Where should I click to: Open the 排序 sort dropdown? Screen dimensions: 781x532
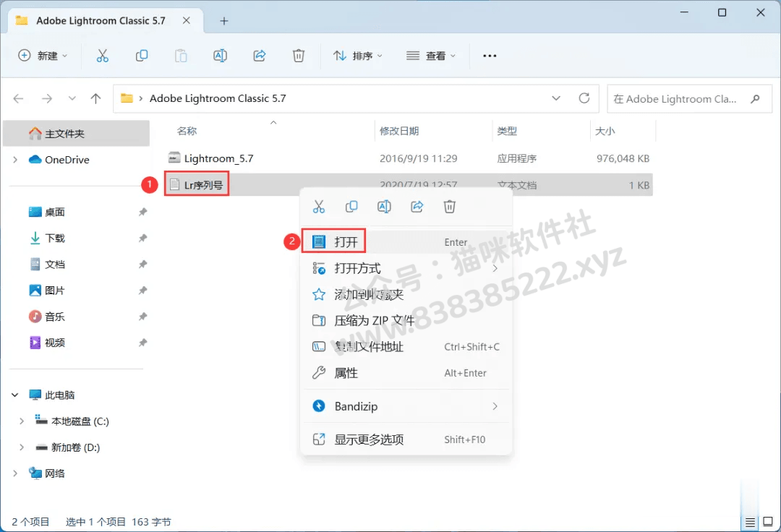(358, 56)
